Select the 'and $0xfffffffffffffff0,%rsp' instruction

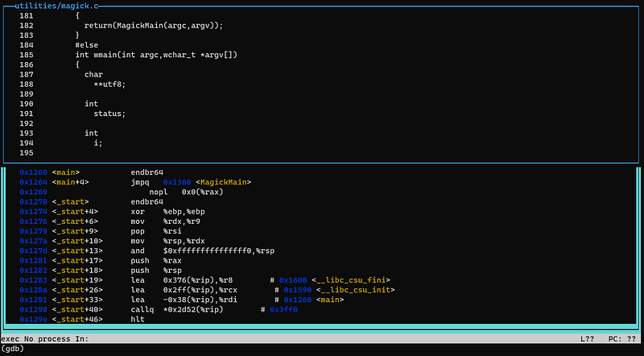point(203,250)
